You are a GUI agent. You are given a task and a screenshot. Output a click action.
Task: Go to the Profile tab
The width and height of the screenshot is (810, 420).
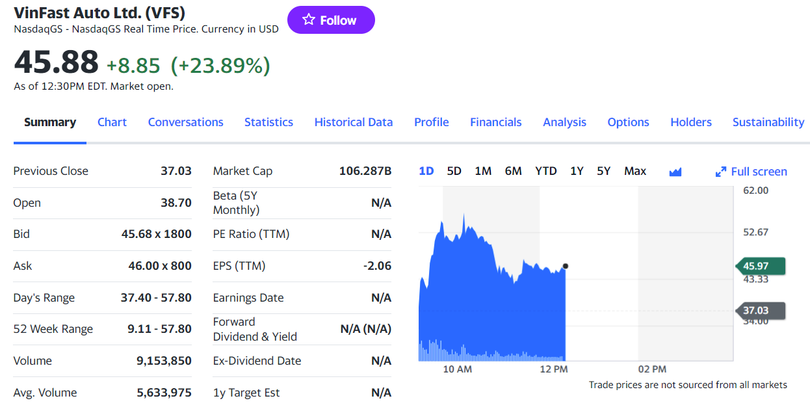pyautogui.click(x=431, y=122)
